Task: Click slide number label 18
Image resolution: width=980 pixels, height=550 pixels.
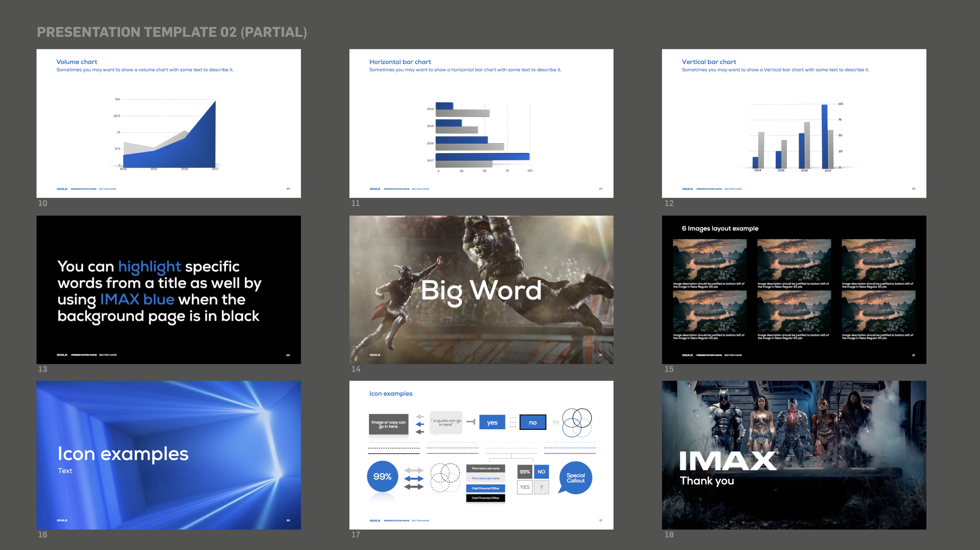Action: (669, 534)
